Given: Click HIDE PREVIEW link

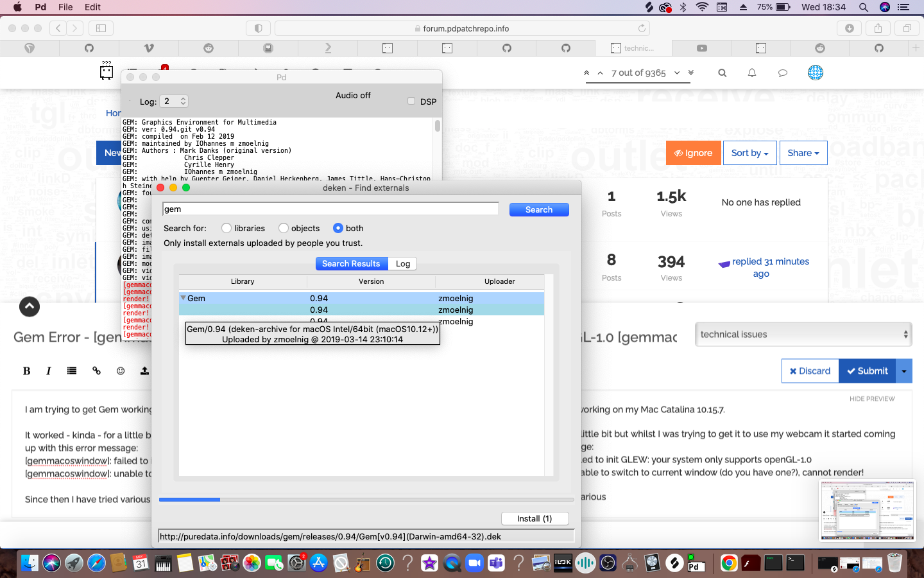Looking at the screenshot, I should point(872,399).
